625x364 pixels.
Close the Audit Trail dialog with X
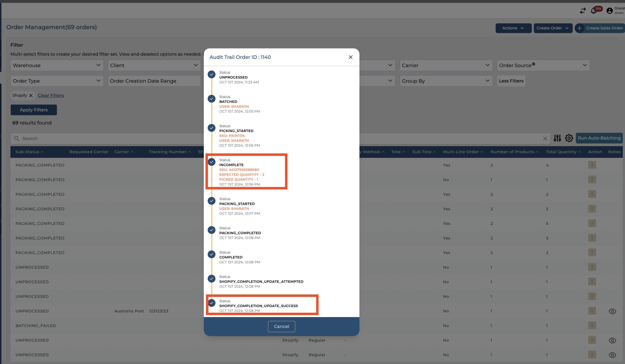[350, 57]
